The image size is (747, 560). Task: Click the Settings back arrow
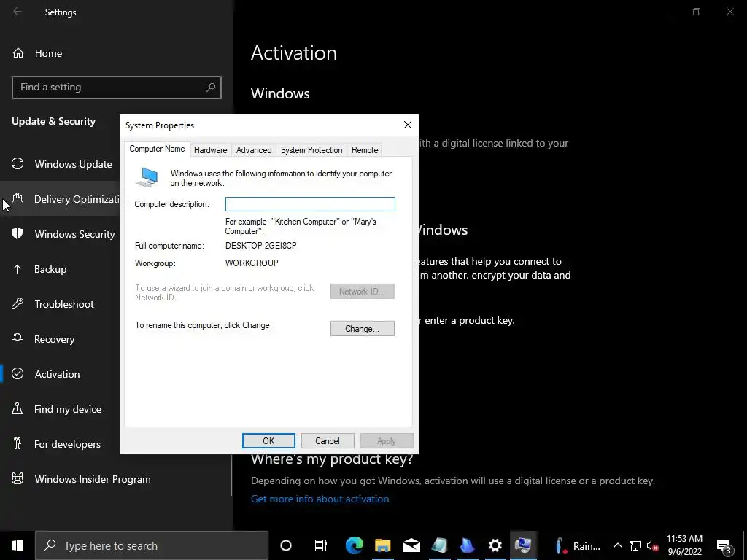[18, 12]
